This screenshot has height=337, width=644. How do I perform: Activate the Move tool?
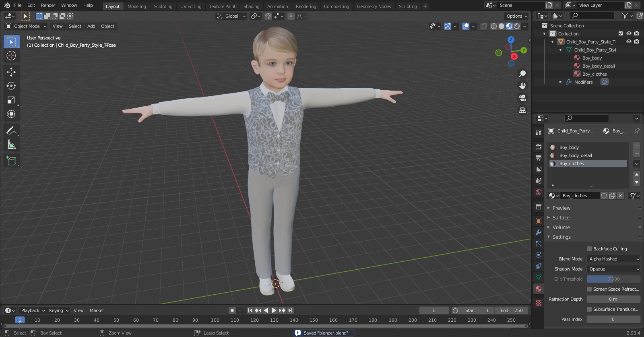pos(11,72)
